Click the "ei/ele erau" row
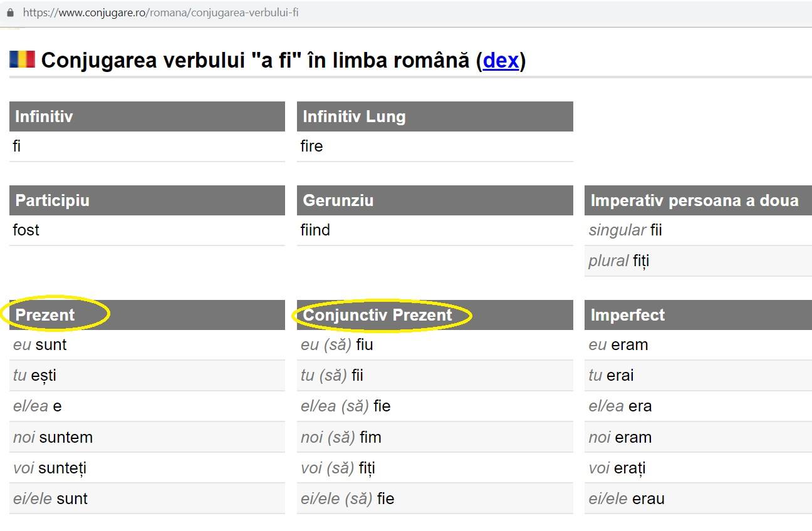Screen dimensions: 812x531 click(x=698, y=498)
